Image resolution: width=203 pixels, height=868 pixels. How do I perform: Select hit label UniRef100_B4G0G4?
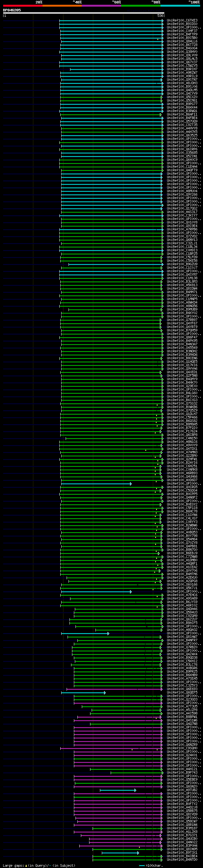pos(182,48)
